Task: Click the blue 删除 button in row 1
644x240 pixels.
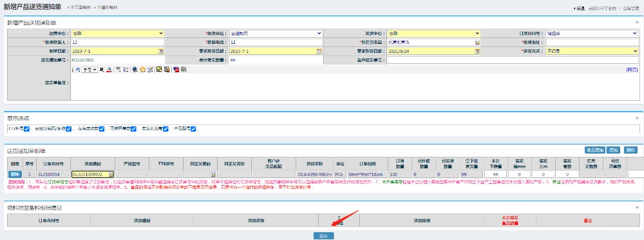Action: point(14,174)
